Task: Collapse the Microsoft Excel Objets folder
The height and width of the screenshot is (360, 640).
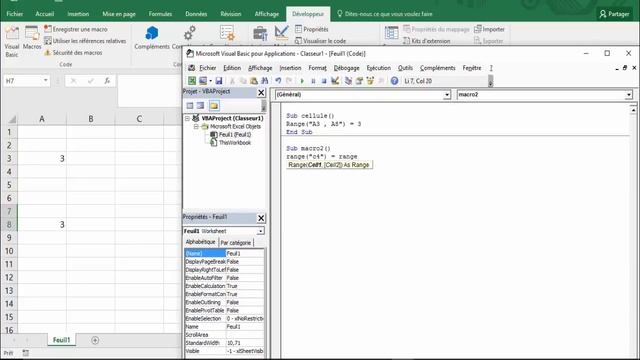Action: pyautogui.click(x=196, y=127)
